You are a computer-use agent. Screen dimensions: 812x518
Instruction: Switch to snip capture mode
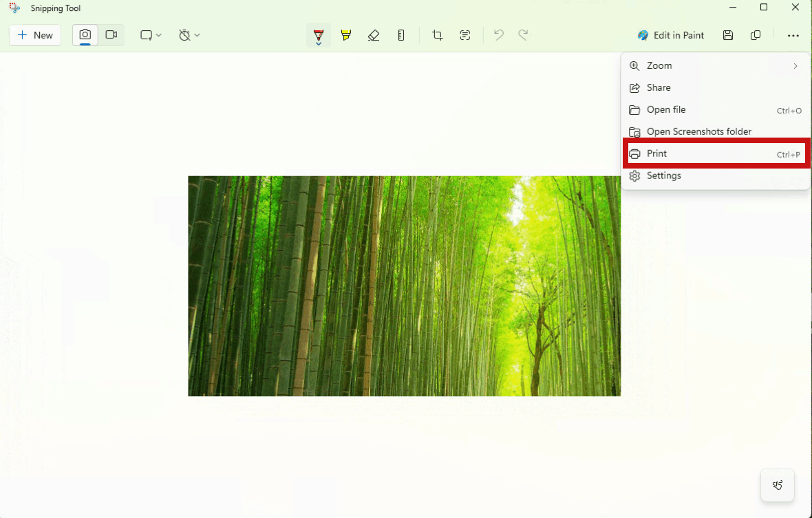85,34
